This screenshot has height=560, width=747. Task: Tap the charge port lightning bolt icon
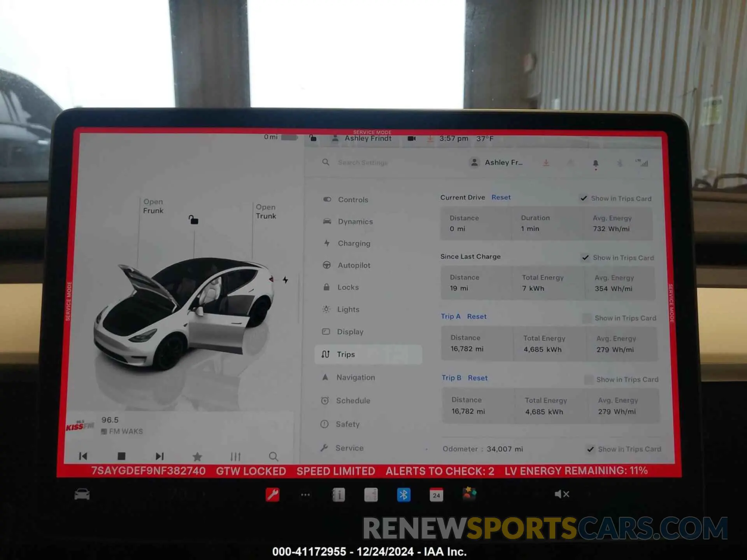click(286, 280)
